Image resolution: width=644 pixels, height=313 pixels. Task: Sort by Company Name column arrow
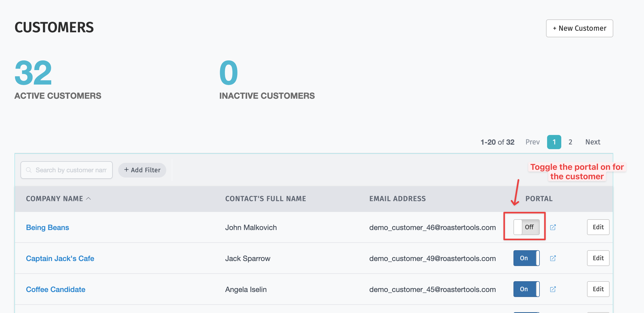click(x=89, y=199)
